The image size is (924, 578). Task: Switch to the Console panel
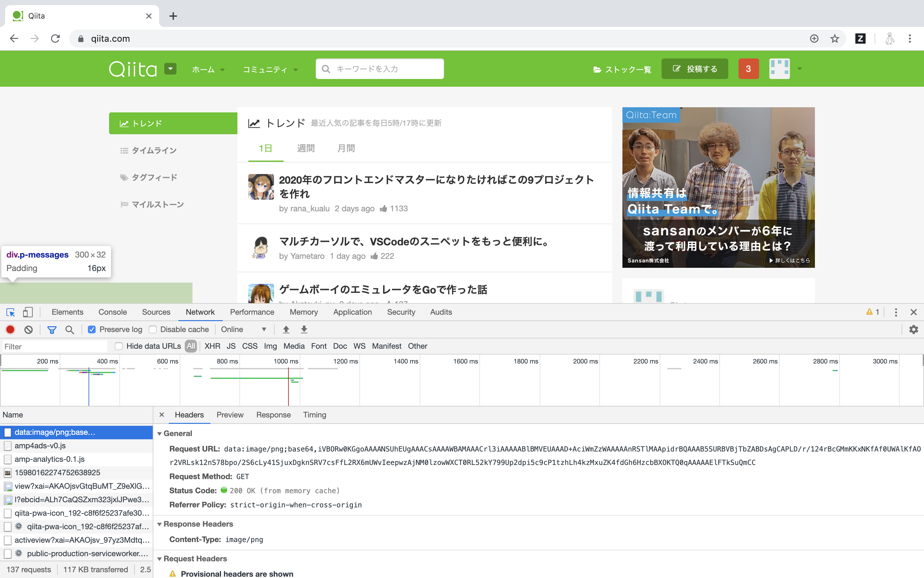[x=113, y=312]
